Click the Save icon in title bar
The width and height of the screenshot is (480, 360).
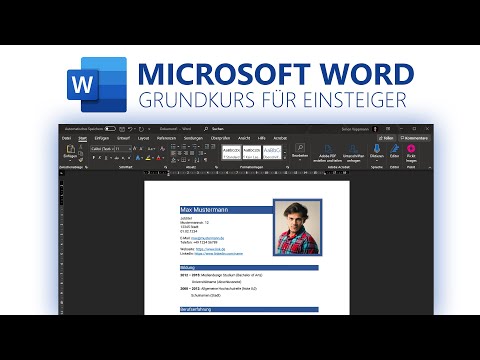point(122,129)
